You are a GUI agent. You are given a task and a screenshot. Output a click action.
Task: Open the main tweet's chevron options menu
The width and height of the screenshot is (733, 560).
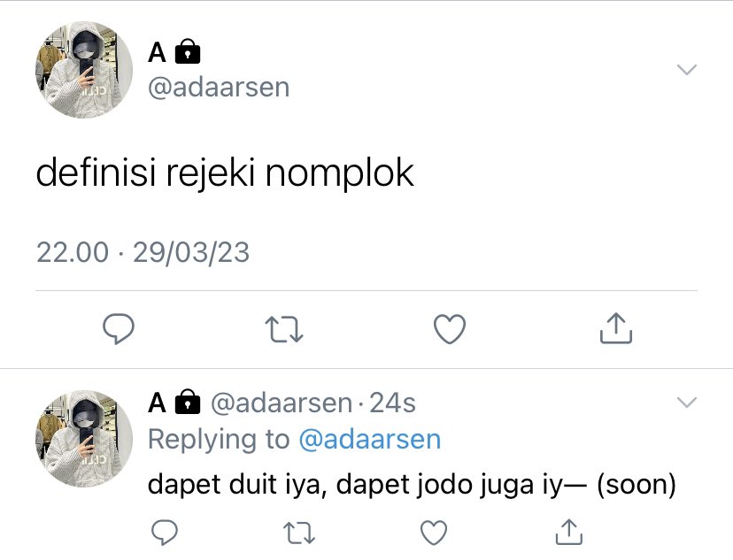pyautogui.click(x=687, y=70)
